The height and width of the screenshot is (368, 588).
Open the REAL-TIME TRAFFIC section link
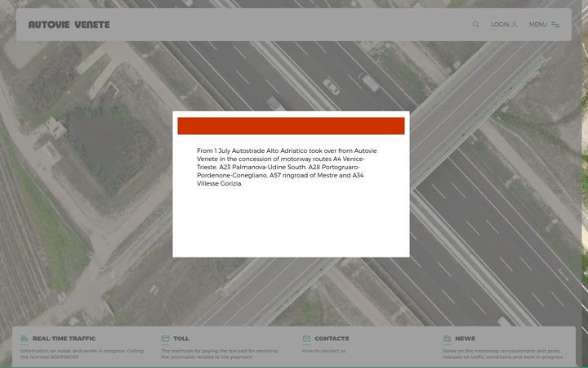pyautogui.click(x=65, y=339)
